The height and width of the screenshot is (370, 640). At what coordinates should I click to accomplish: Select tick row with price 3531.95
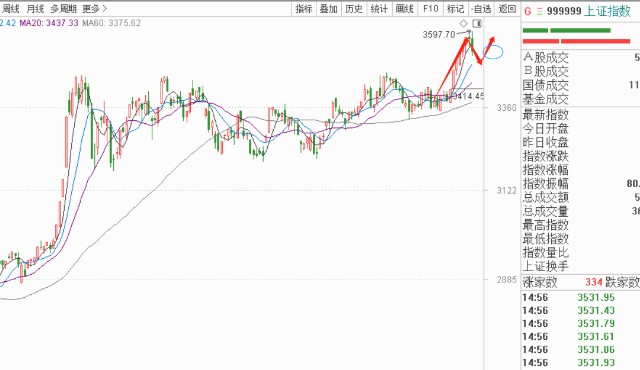(581, 297)
